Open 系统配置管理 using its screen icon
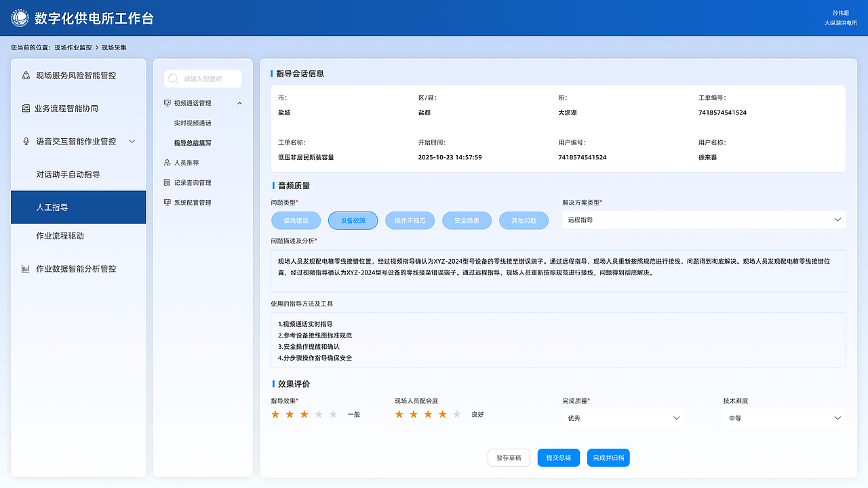Image resolution: width=868 pixels, height=488 pixels. (165, 202)
